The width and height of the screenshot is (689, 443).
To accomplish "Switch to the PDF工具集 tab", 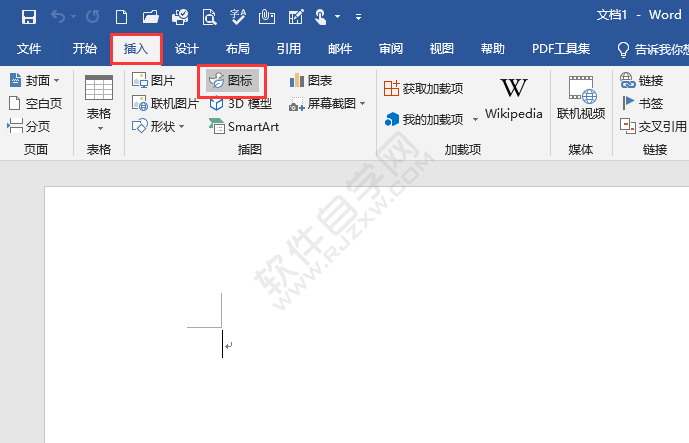I will (x=561, y=48).
